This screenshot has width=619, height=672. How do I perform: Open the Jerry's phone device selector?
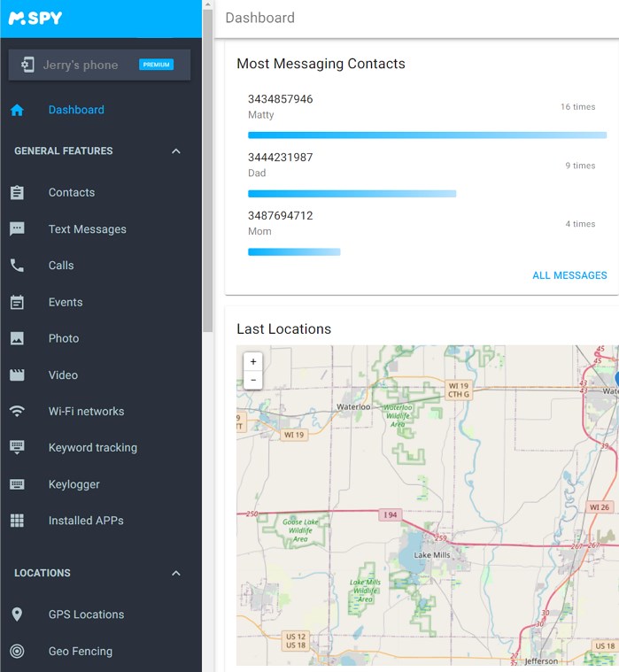tap(99, 65)
